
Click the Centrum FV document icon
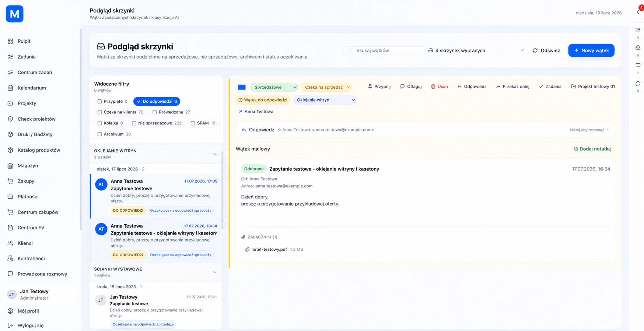[x=10, y=228]
